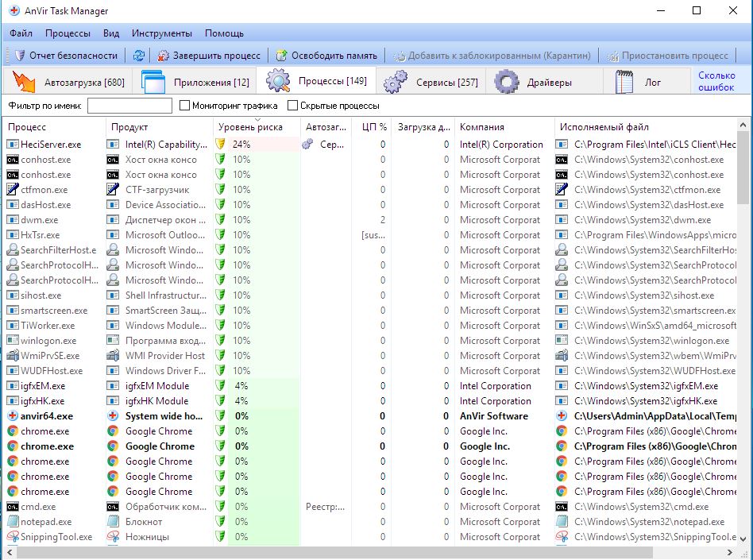
Task: Click the green shield icon in dwm.exe row
Action: tap(221, 219)
